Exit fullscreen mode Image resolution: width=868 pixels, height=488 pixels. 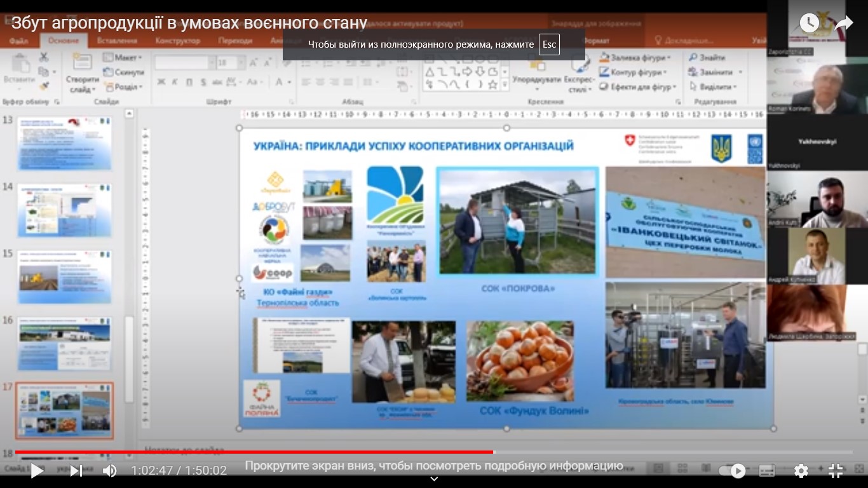[836, 471]
